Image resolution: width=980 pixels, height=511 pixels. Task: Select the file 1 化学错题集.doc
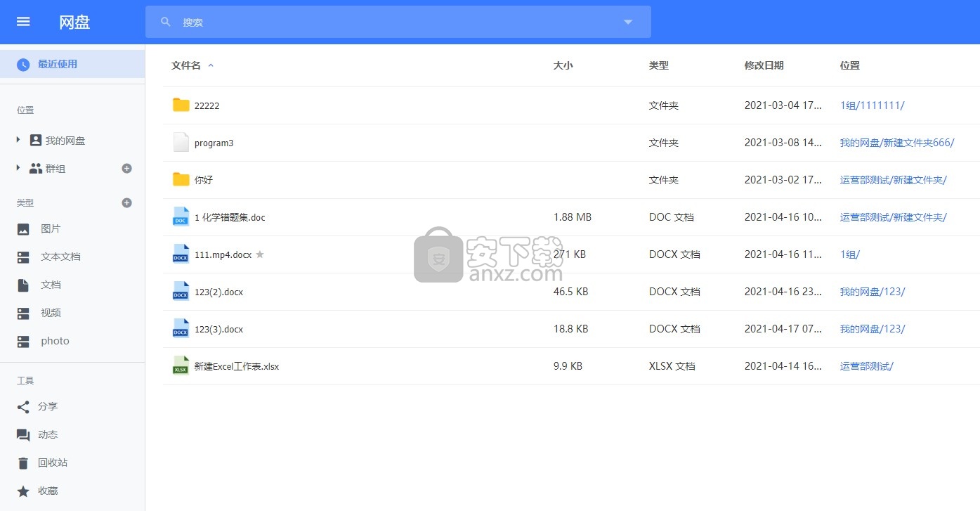point(230,217)
